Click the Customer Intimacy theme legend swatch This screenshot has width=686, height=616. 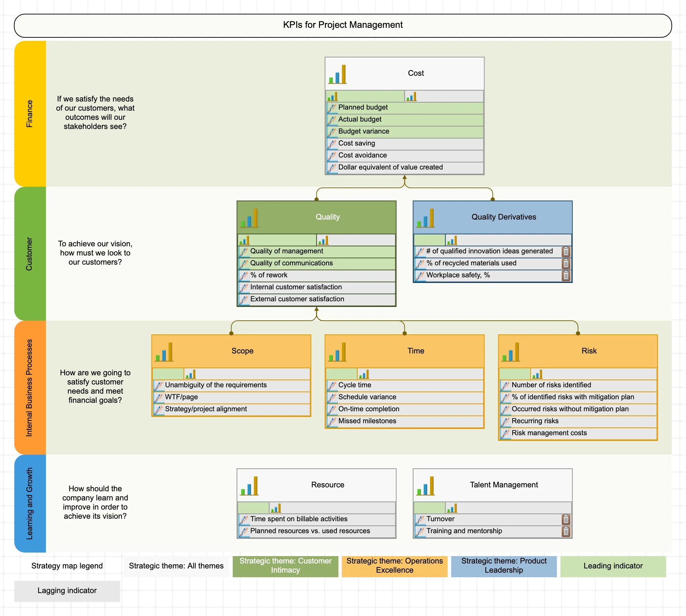(x=285, y=566)
